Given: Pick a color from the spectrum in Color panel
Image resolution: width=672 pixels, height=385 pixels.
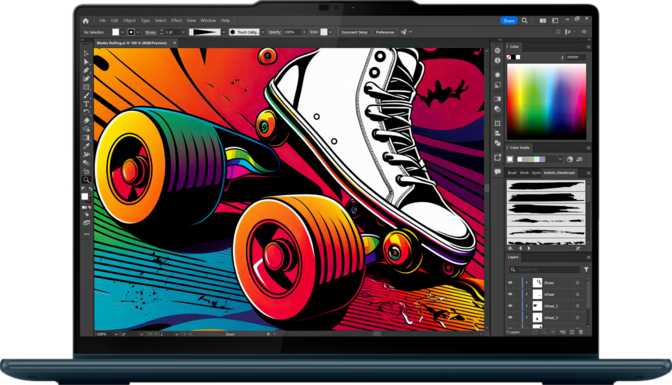Looking at the screenshot, I should coord(546,101).
